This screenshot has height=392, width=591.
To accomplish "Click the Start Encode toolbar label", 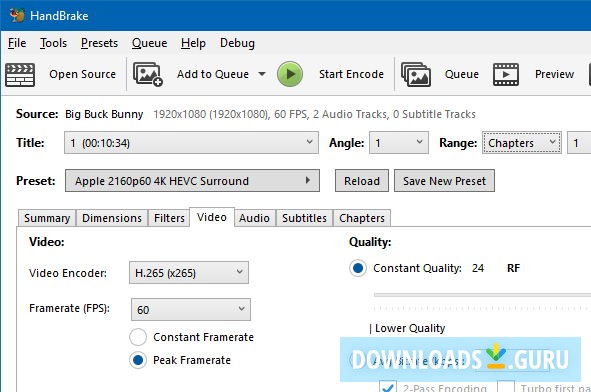I will pyautogui.click(x=351, y=74).
